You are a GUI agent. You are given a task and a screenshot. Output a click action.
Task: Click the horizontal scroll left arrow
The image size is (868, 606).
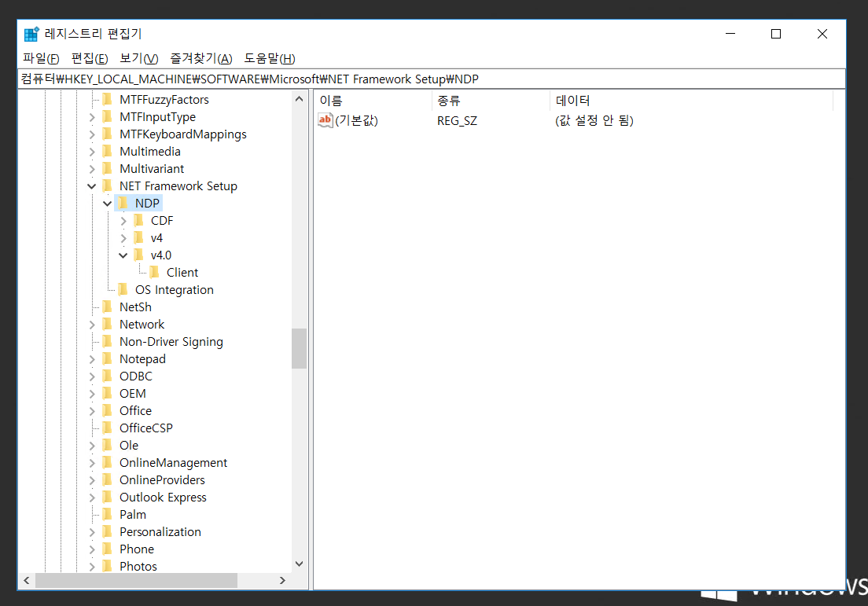click(x=27, y=581)
